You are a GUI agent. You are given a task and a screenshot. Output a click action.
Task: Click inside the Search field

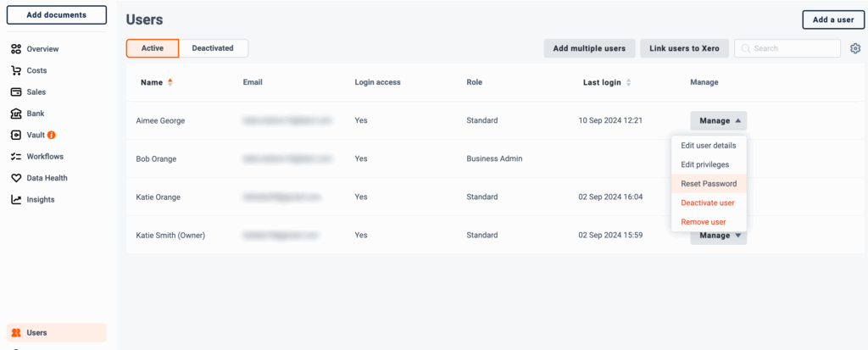coord(787,48)
